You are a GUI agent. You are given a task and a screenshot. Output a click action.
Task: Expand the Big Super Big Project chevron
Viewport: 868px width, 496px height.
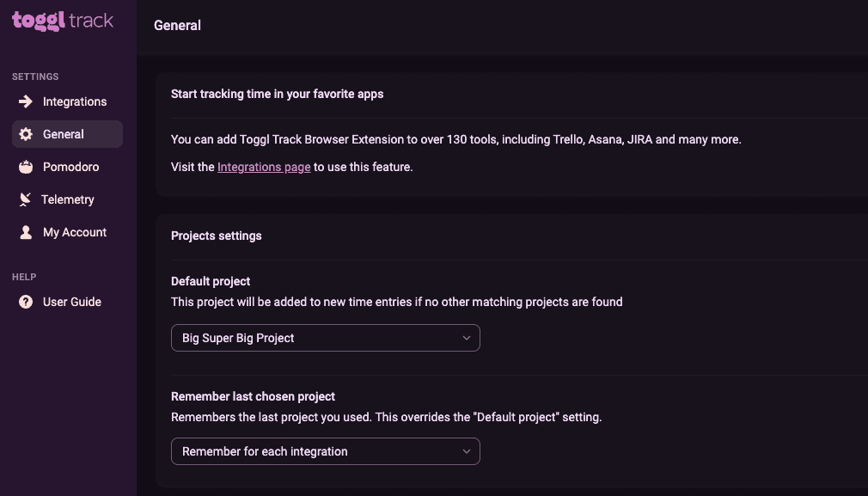[x=467, y=338]
